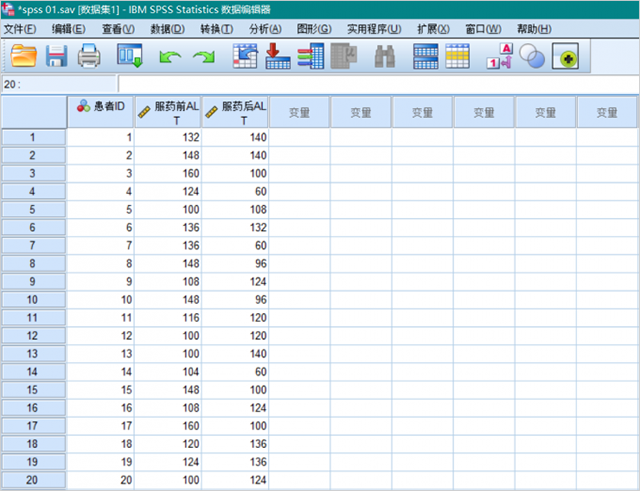This screenshot has width=640, height=491.
Task: Open the 查看(V) menu
Action: click(x=118, y=29)
